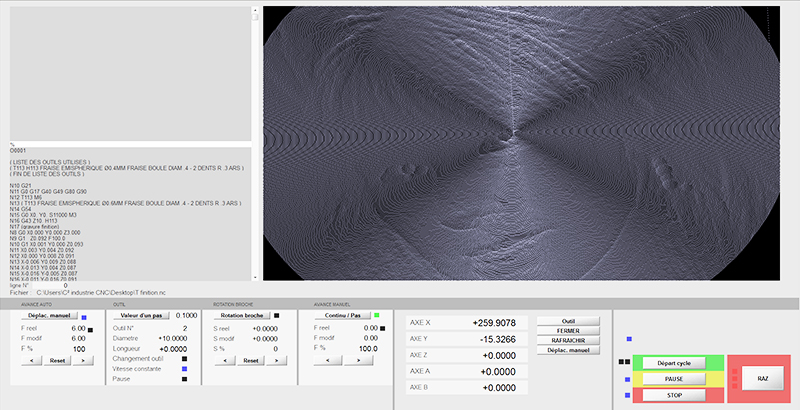Decrease spindle speed with < in Rotation Broche
800x410 pixels.
pyautogui.click(x=224, y=361)
